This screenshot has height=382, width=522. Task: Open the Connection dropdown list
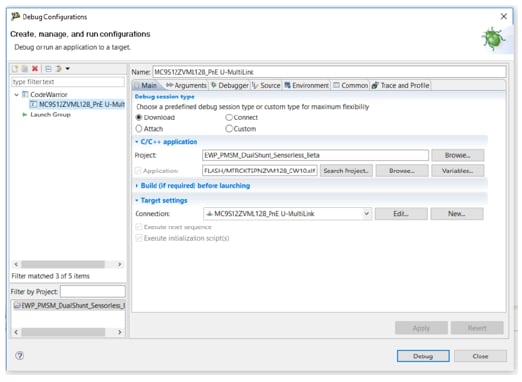coord(366,214)
